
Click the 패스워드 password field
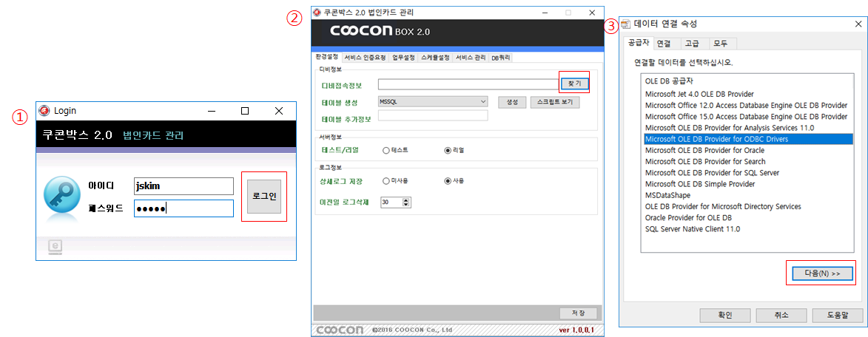tap(184, 208)
